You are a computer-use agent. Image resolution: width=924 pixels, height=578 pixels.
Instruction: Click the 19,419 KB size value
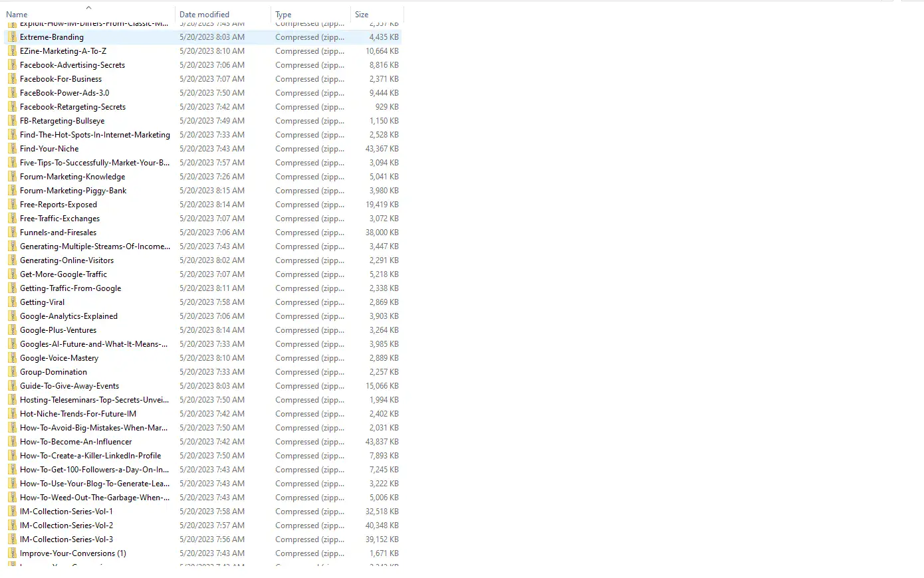click(x=382, y=205)
